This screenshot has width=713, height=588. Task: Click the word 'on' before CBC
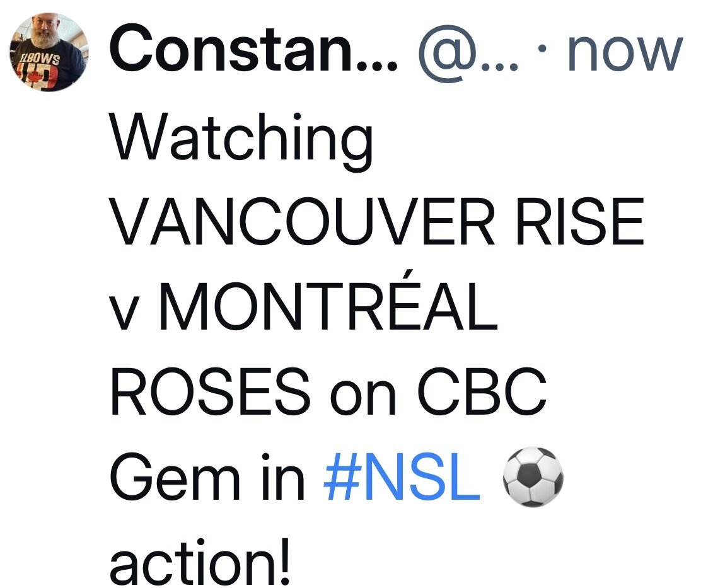363,397
